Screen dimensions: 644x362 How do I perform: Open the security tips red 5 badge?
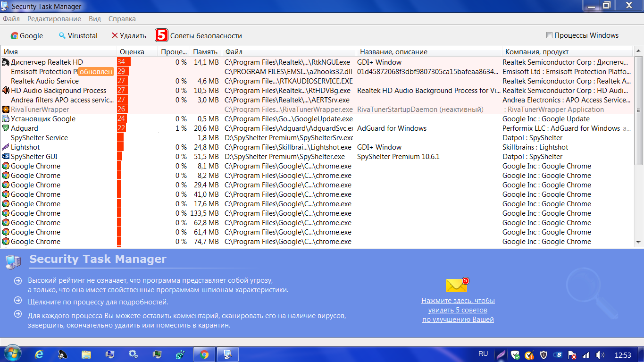[x=161, y=35]
